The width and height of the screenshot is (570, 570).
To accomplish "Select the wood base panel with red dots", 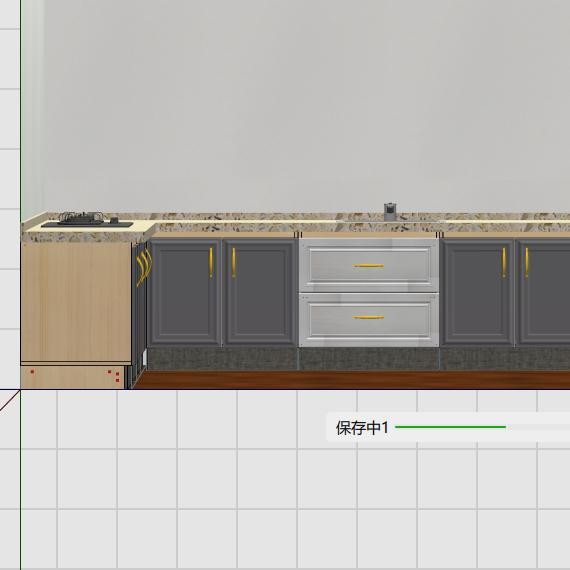I will [x=73, y=377].
